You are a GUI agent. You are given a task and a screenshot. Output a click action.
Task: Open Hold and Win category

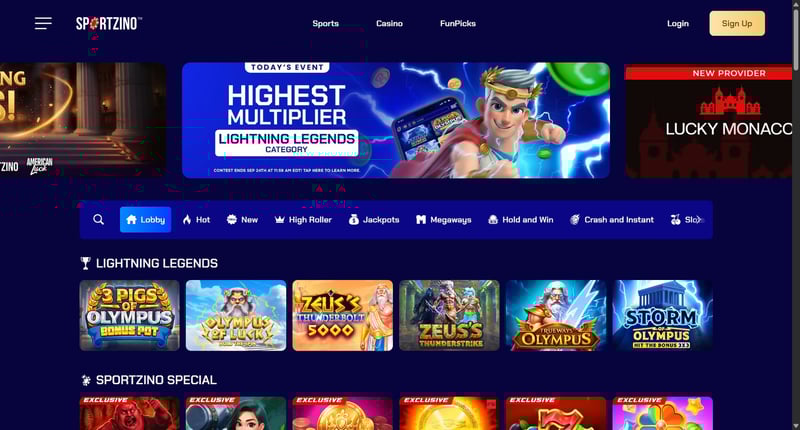tap(521, 220)
